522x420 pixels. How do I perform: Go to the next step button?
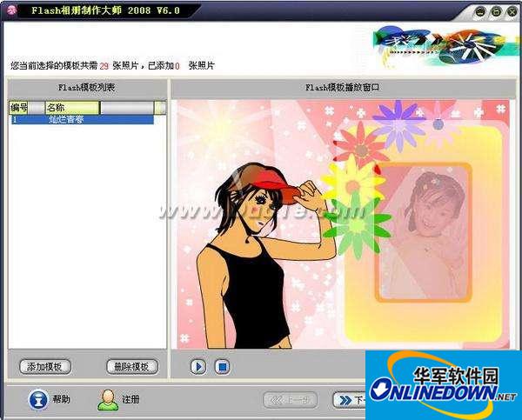pyautogui.click(x=349, y=400)
